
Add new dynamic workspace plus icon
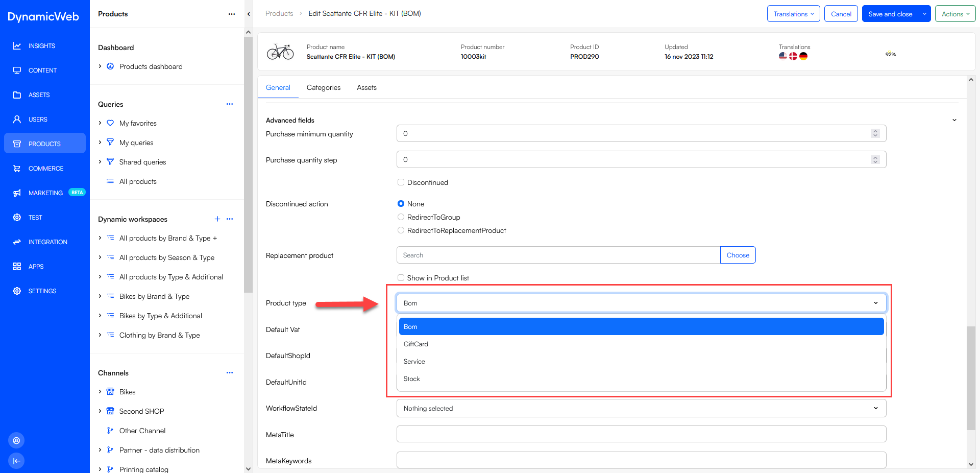[217, 219]
